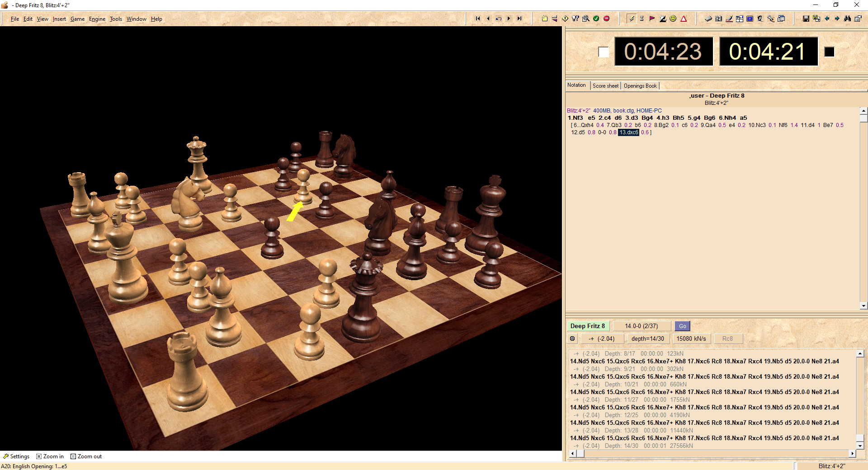The image size is (868, 470).
Task: Click the blue left arrow icon
Action: pyautogui.click(x=827, y=19)
